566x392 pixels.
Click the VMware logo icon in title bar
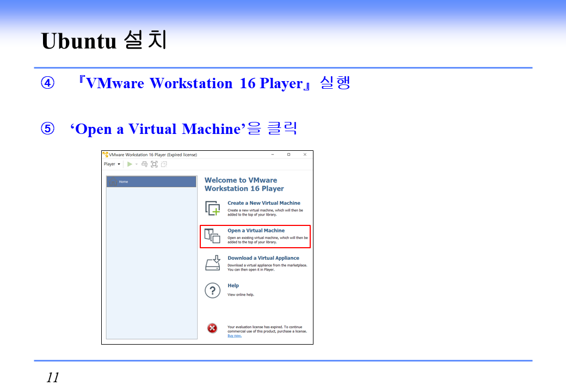[x=106, y=155]
